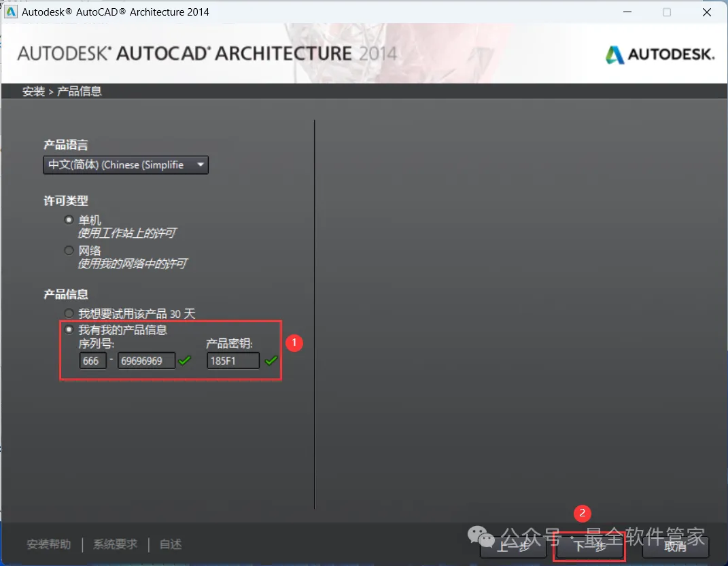Open the 自述 readme link

coord(171,544)
